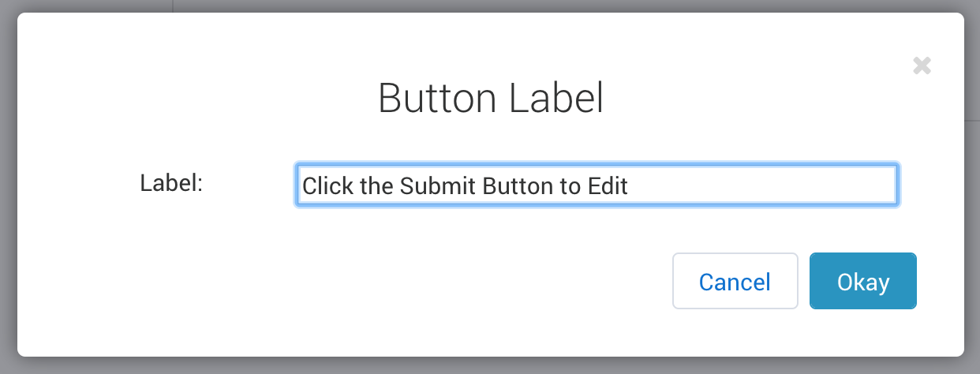
Task: Confirm the label with the Okay button
Action: click(862, 281)
